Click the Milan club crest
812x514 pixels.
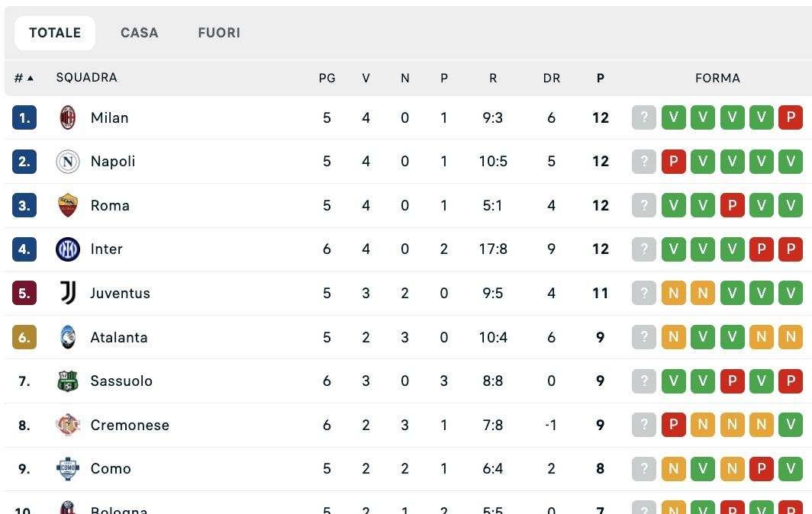[68, 117]
